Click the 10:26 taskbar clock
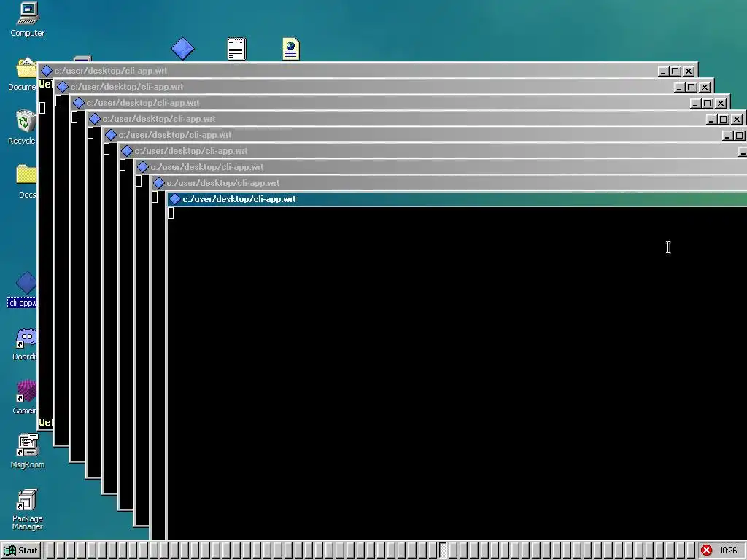This screenshot has height=560, width=747. (x=728, y=551)
